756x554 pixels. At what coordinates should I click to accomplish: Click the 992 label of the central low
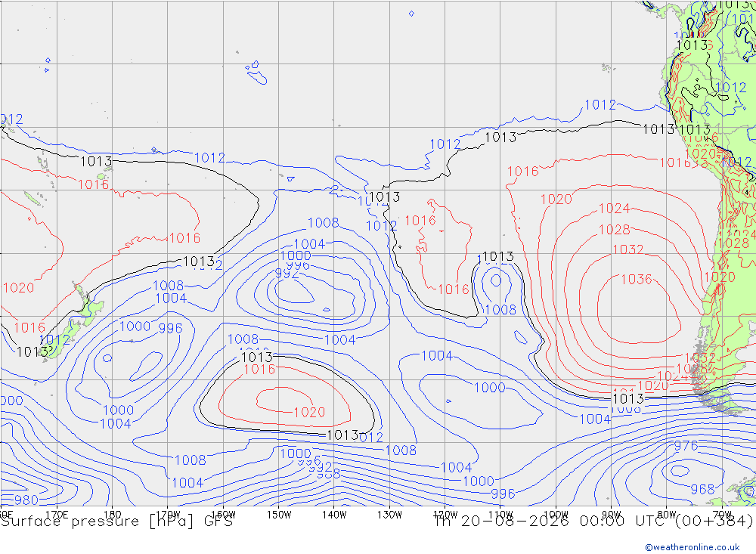click(x=287, y=274)
